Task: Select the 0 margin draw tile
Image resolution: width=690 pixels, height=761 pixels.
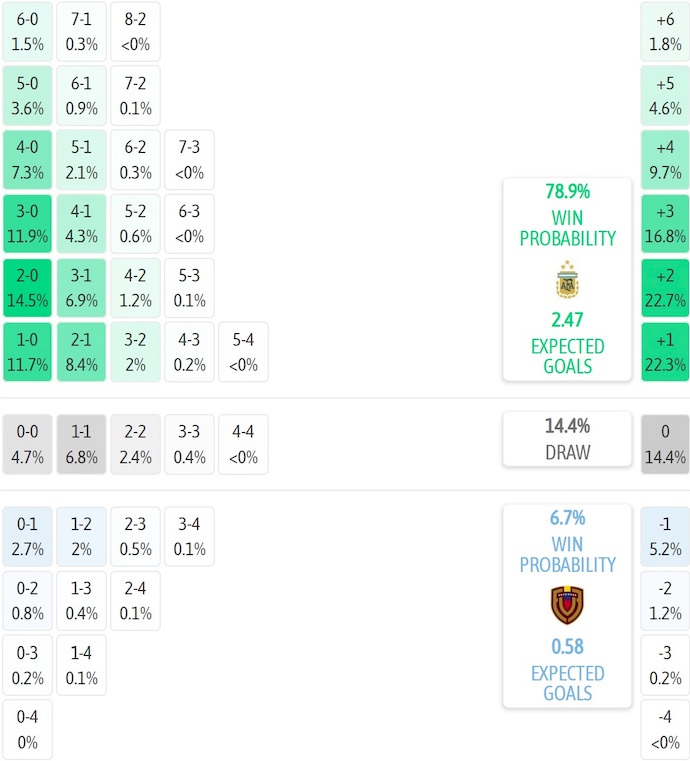Action: click(665, 444)
